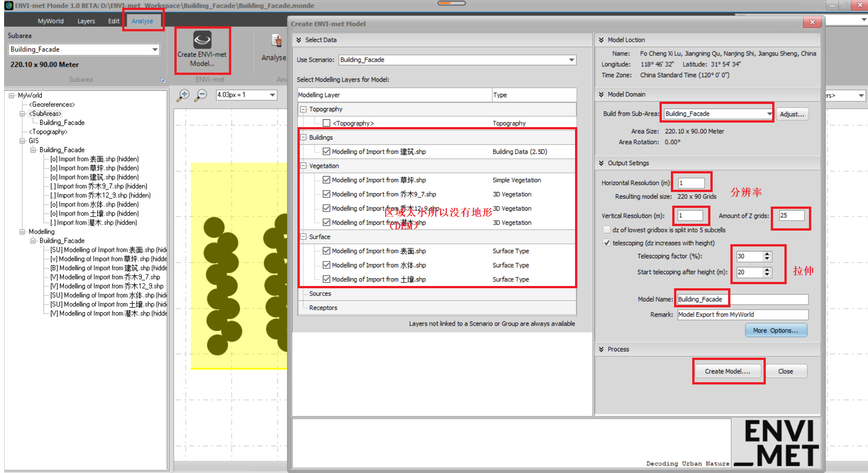Select the <Georeferences> tree item
The image size is (868, 473).
pyautogui.click(x=52, y=104)
